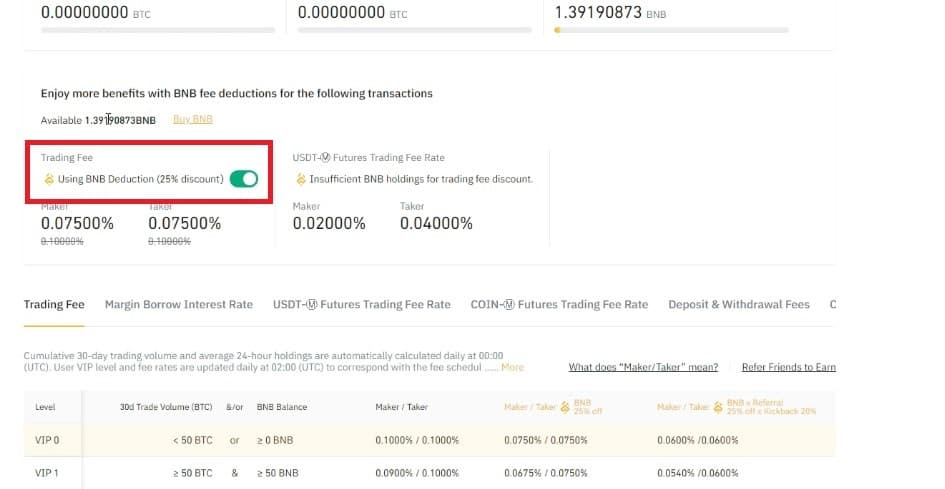Click the More link after fee schedule text
This screenshot has height=489, width=945.
[x=512, y=367]
